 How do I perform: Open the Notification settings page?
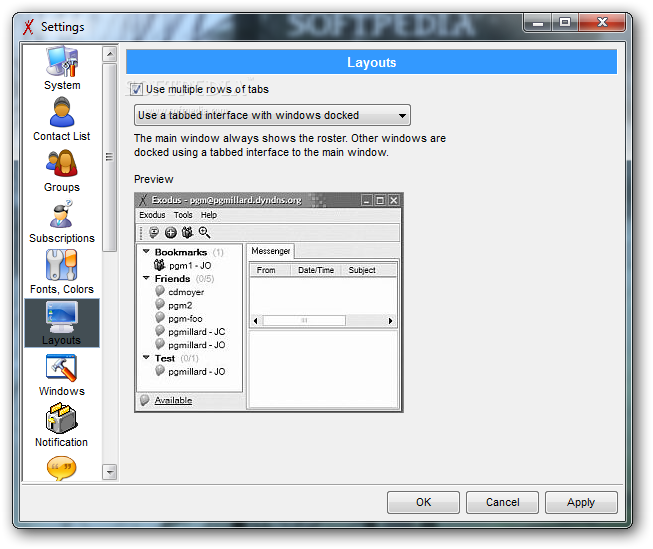click(62, 425)
